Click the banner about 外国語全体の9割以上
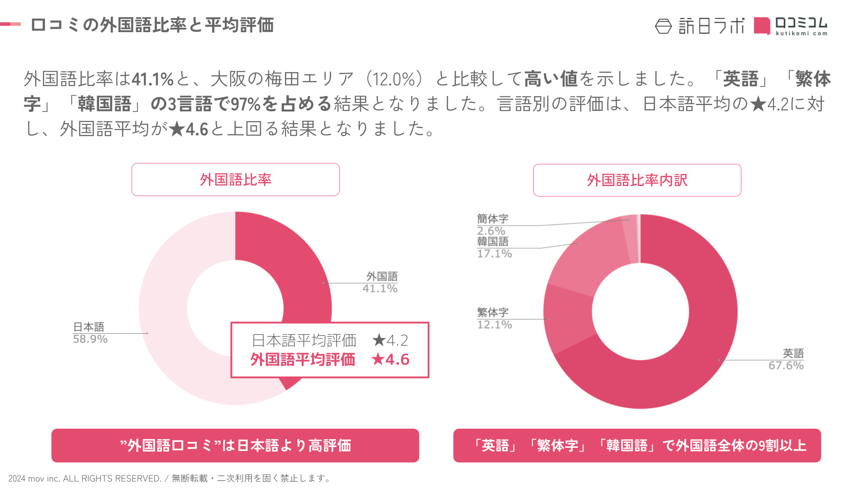The height and width of the screenshot is (489, 868). [637, 446]
